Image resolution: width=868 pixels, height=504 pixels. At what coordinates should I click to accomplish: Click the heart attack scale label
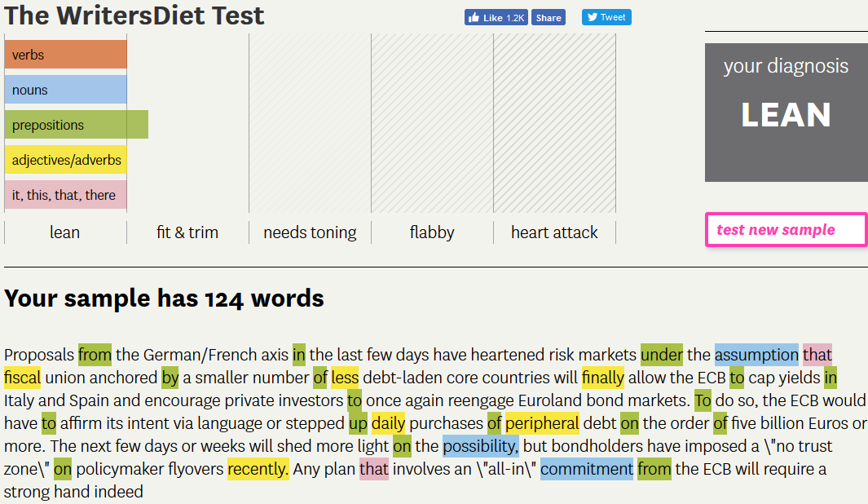[554, 232]
